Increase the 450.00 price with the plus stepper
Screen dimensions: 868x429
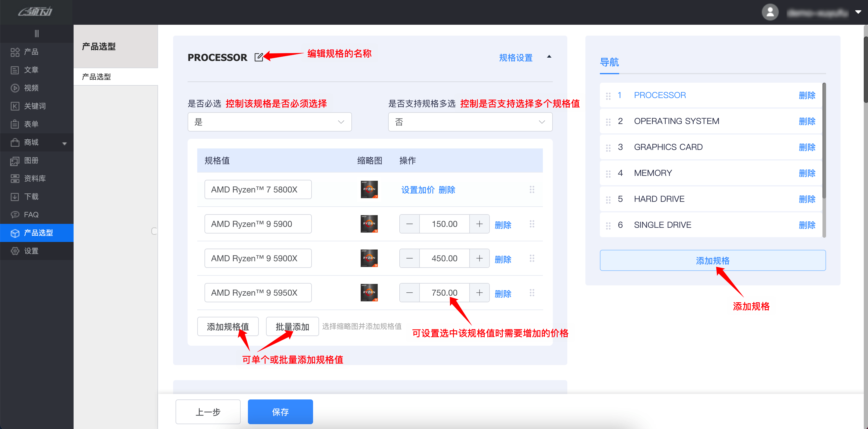(x=479, y=258)
